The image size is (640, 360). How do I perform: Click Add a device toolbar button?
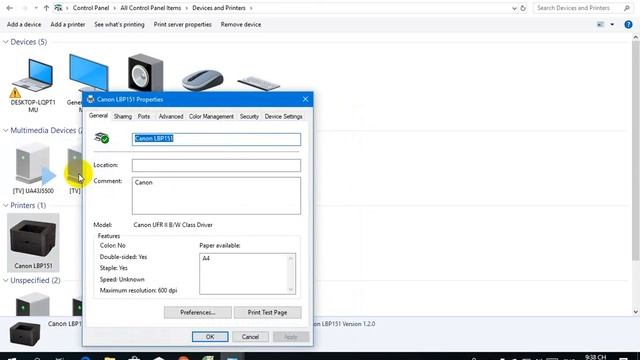click(24, 24)
